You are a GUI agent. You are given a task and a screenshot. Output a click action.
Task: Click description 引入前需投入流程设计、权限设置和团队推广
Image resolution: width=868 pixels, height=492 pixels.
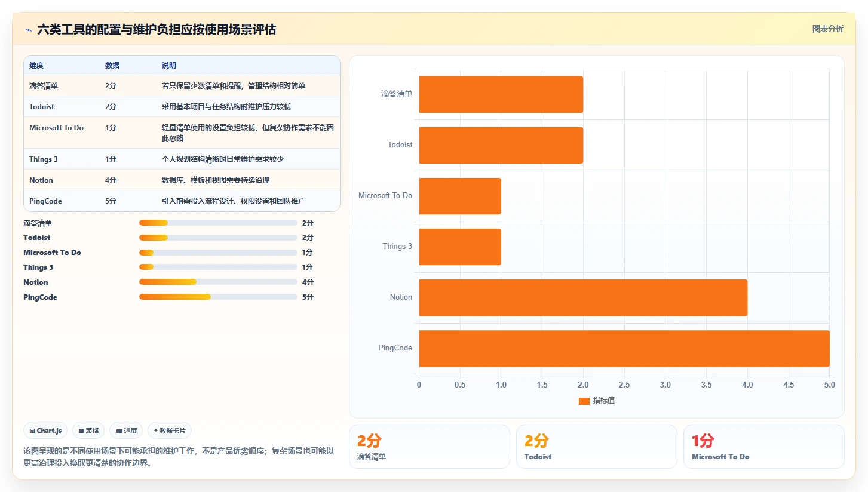pos(234,201)
